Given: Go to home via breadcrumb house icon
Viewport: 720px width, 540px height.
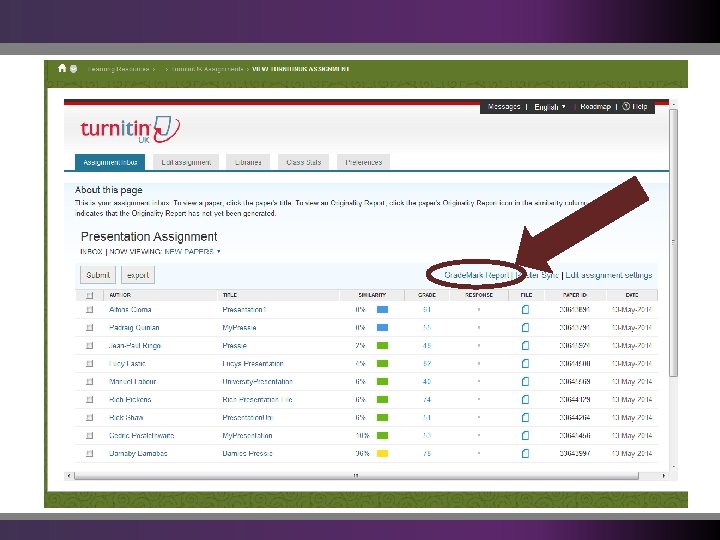Looking at the screenshot, I should coord(62,68).
